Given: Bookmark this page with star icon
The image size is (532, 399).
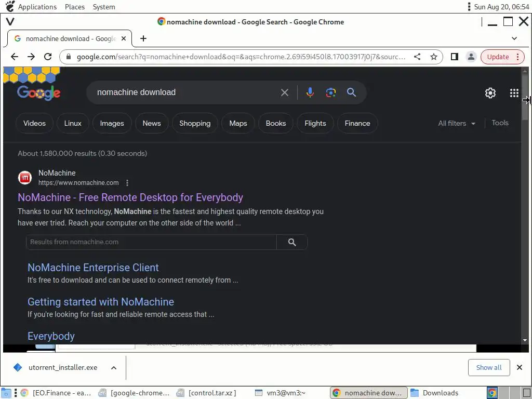Looking at the screenshot, I should tap(434, 57).
